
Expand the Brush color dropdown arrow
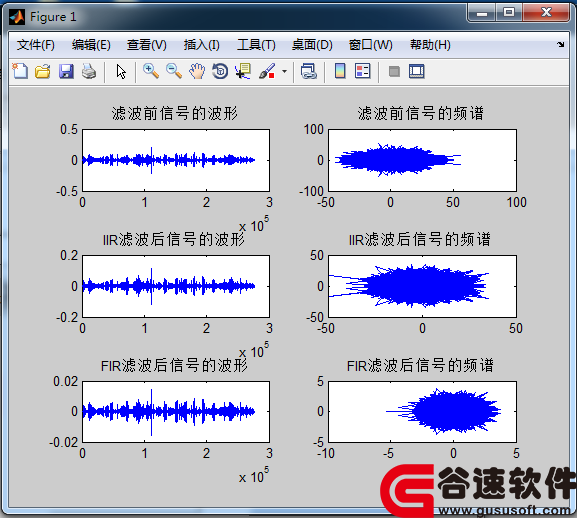[284, 71]
